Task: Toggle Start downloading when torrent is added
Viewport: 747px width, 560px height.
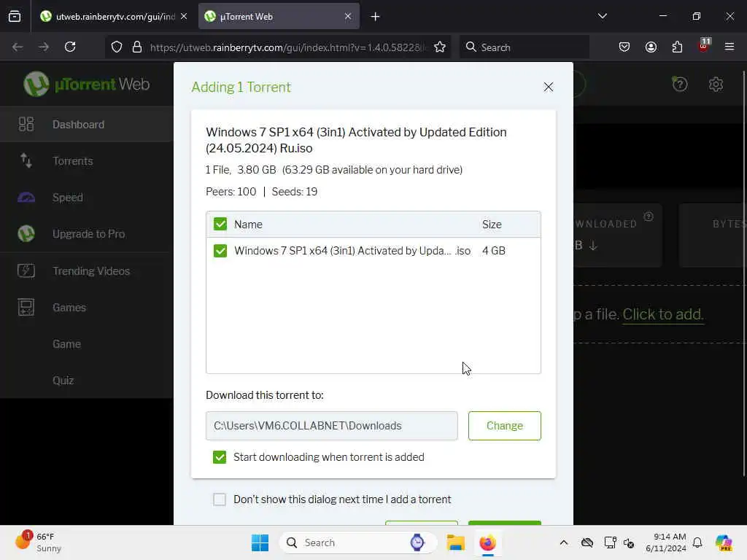Action: coord(220,457)
